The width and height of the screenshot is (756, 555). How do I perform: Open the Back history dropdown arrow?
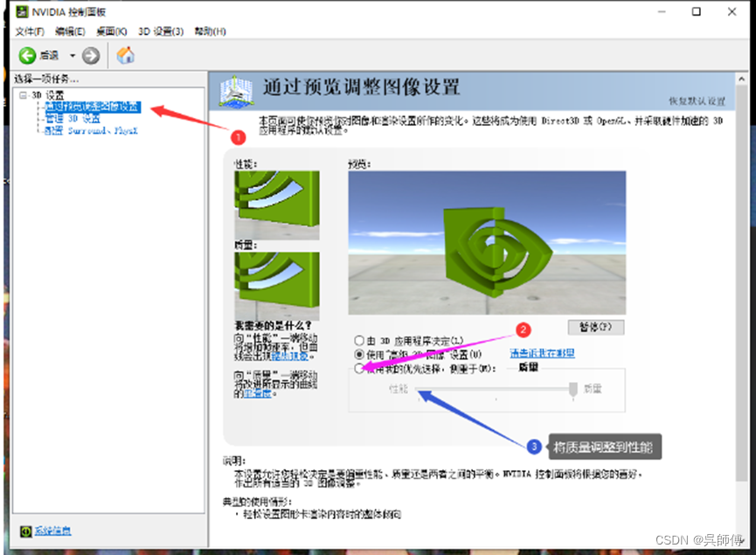[x=73, y=56]
